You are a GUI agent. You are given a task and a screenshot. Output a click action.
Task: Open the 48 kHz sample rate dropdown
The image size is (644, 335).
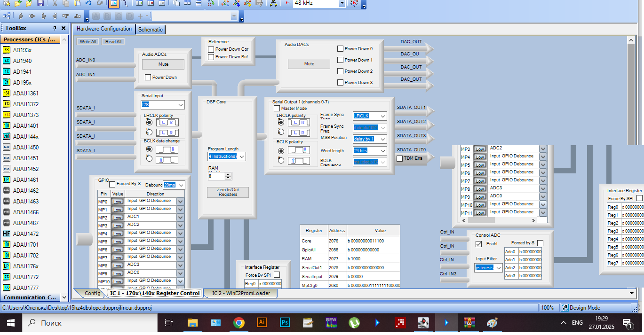click(342, 3)
